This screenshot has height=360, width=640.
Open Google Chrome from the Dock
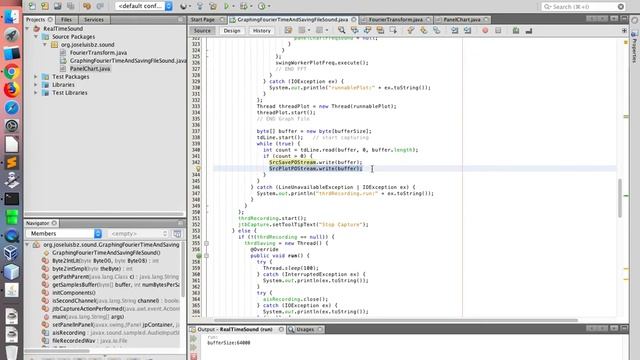coord(11,72)
